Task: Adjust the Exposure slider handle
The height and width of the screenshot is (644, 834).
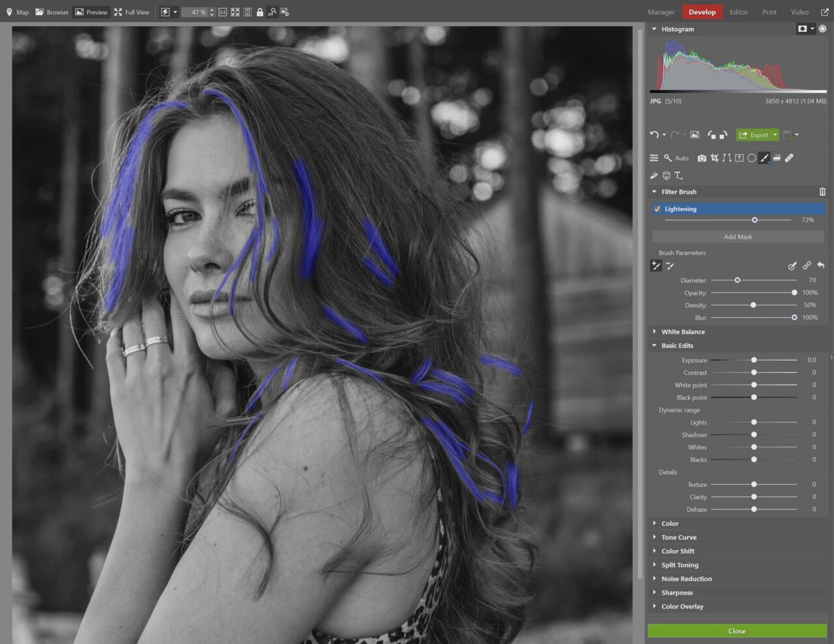Action: click(x=754, y=360)
